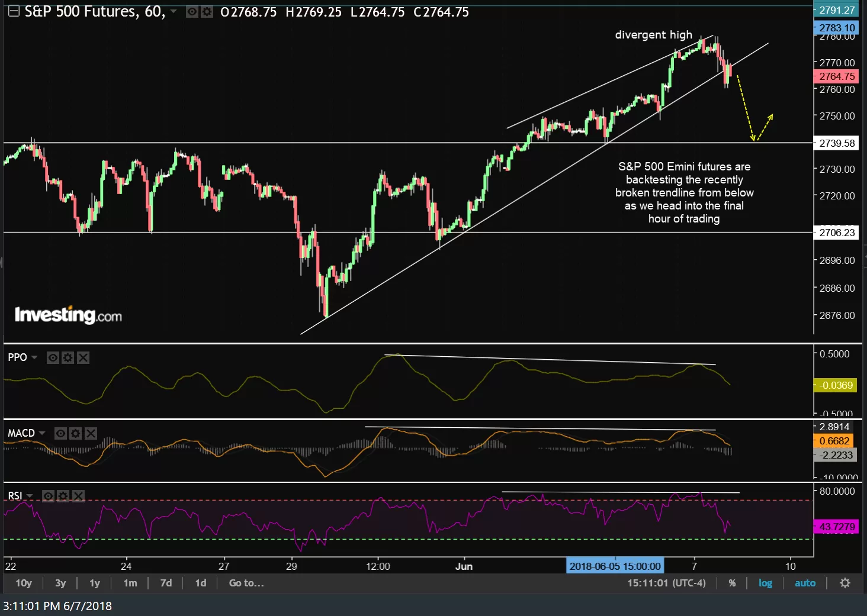
Task: Select the 3y time range
Action: pos(60,583)
